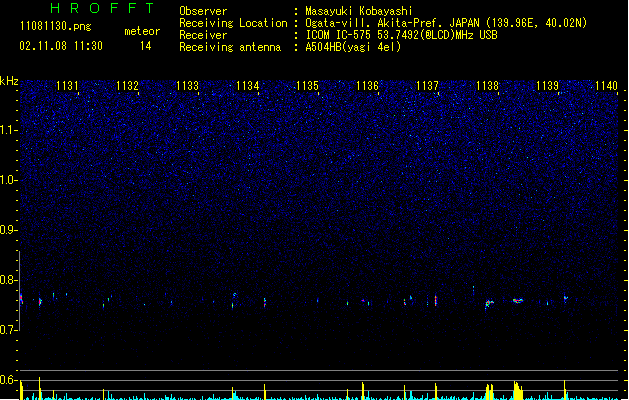The image size is (629, 400).
Task: Click the 1131 time marker
Action: tap(67, 86)
